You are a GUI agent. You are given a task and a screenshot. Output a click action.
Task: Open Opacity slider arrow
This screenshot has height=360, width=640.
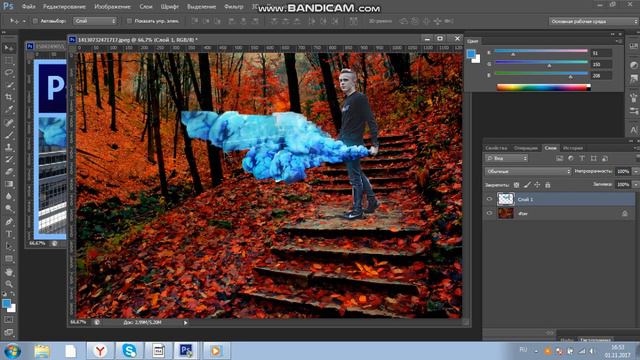tap(636, 171)
